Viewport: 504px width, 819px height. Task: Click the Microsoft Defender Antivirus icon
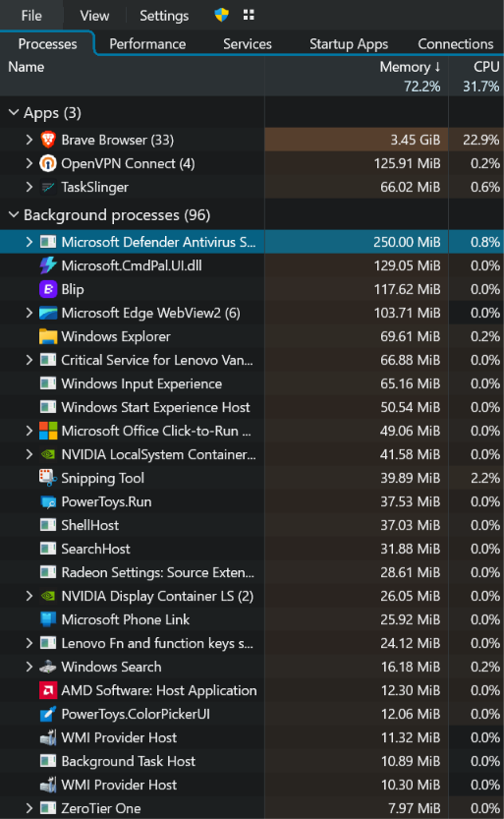click(48, 242)
